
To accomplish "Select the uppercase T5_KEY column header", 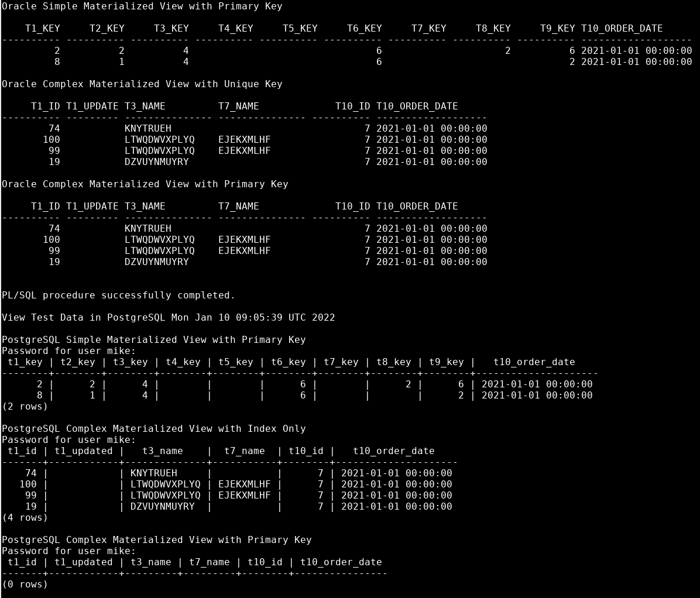I will coord(300,29).
